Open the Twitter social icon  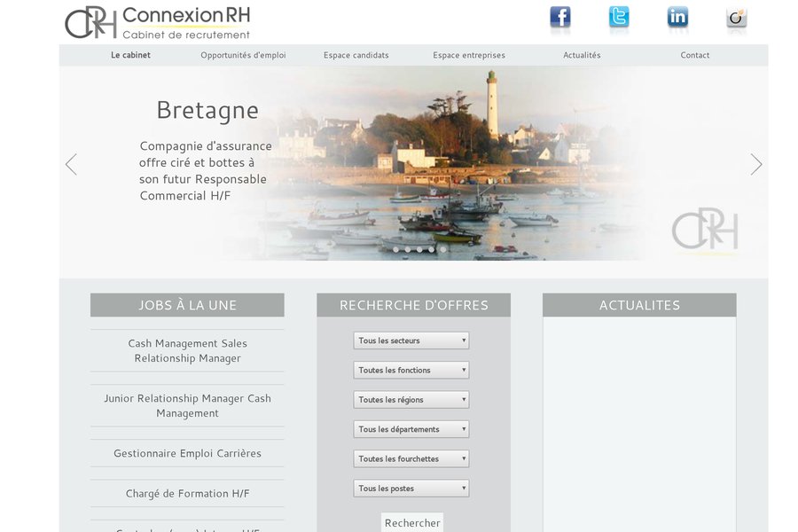(x=619, y=18)
